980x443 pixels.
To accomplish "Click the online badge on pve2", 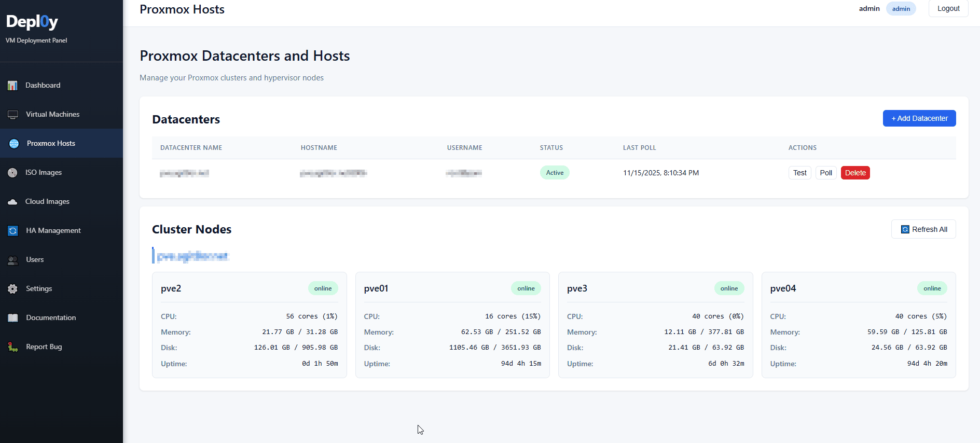I will click(323, 288).
